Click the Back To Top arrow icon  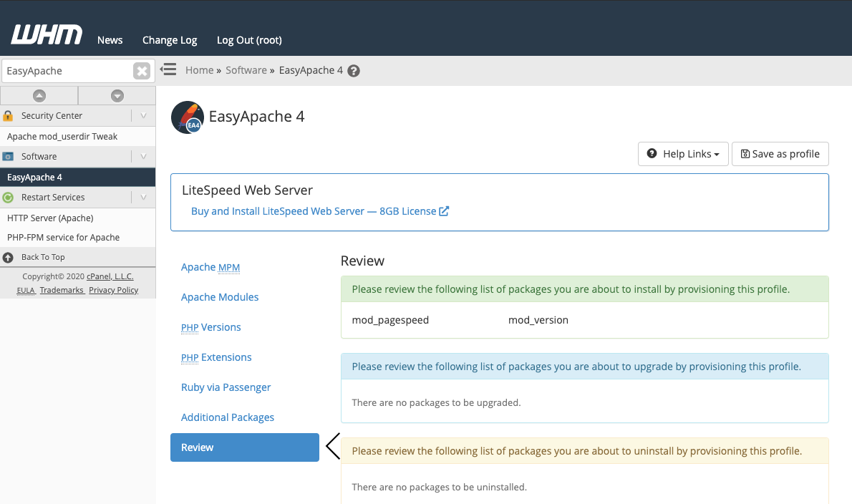[x=8, y=258]
